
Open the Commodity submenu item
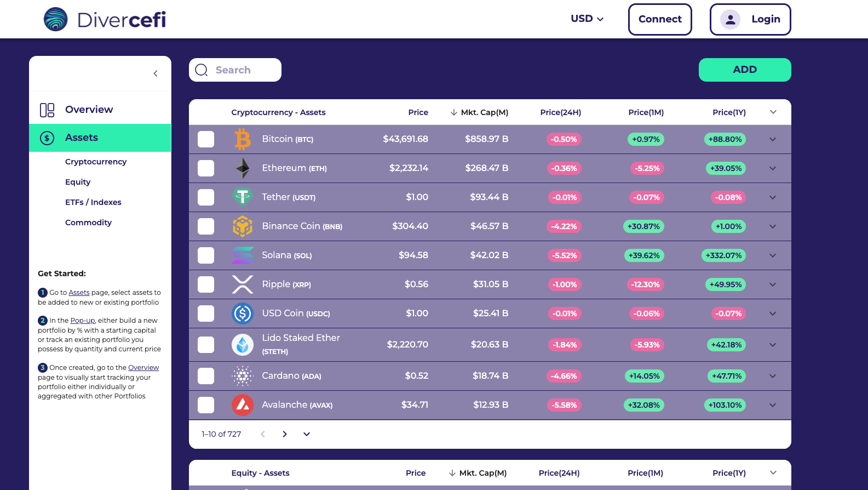pos(88,223)
